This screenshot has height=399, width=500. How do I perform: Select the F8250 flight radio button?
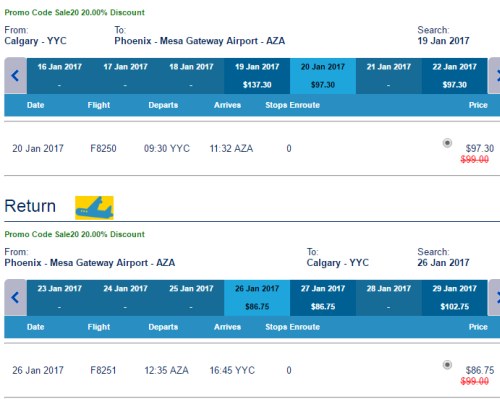pyautogui.click(x=447, y=143)
